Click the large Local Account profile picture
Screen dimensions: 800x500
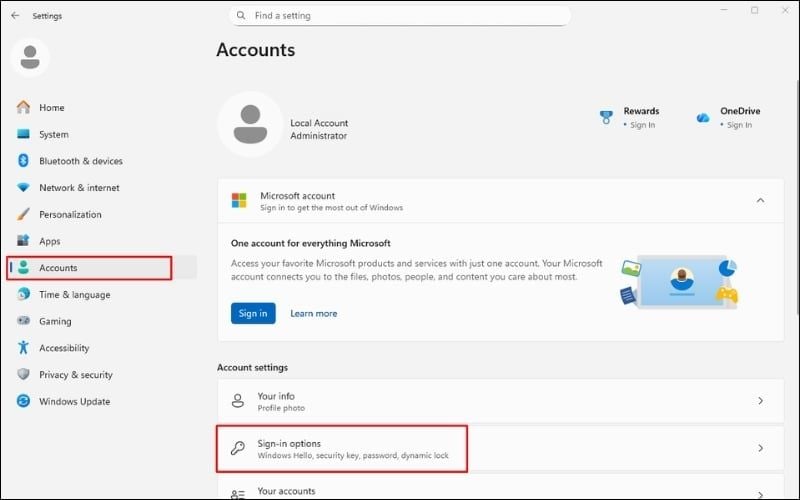tap(250, 124)
